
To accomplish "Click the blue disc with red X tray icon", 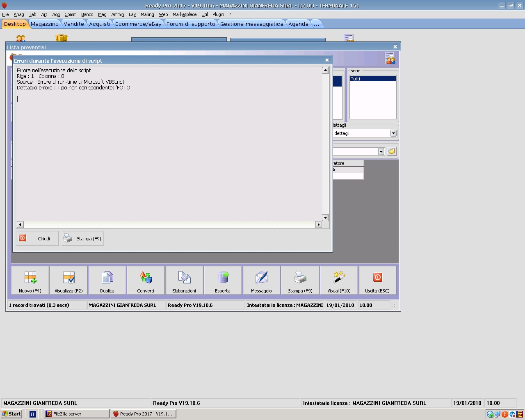I will pyautogui.click(x=512, y=414).
